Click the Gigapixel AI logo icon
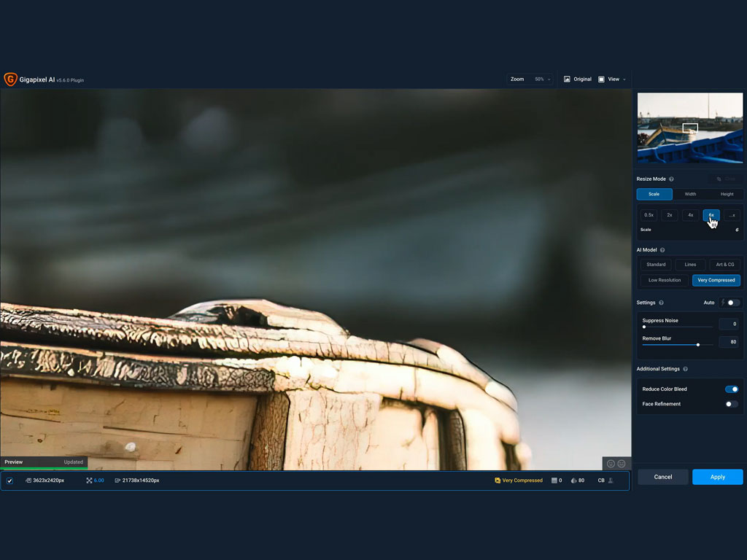 (x=10, y=79)
